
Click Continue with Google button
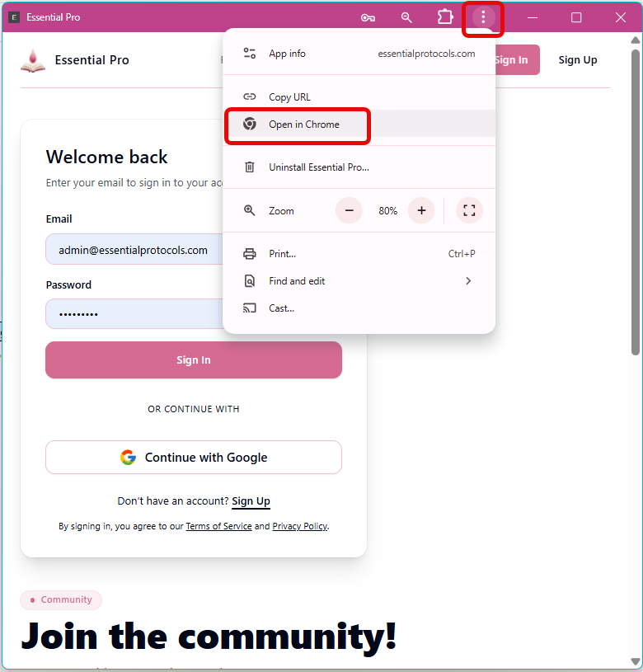(x=194, y=458)
